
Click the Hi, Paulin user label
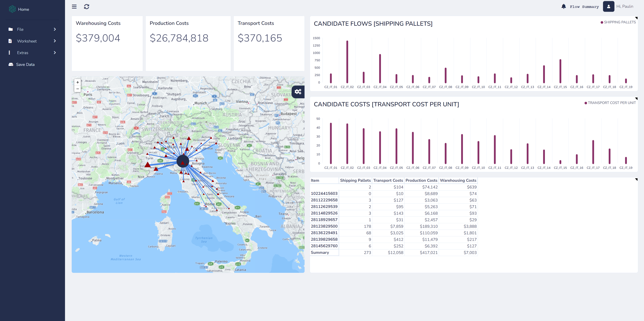click(625, 7)
